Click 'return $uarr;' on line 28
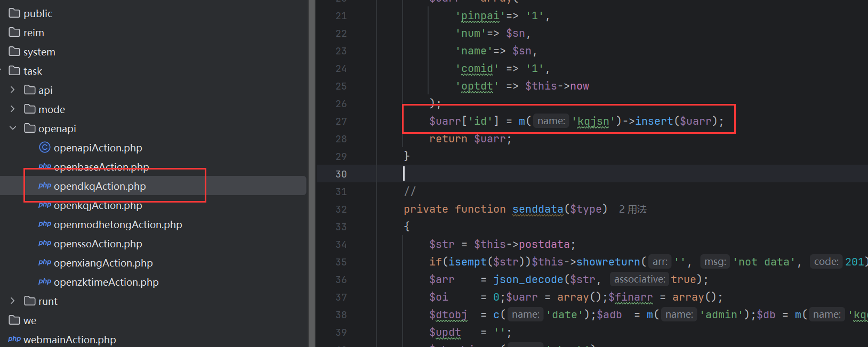This screenshot has height=347, width=868. point(470,139)
